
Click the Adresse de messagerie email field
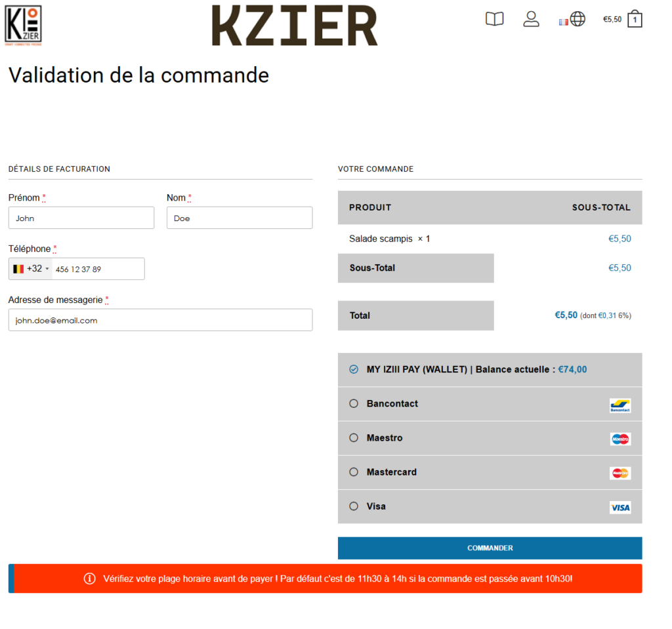pyautogui.click(x=160, y=320)
